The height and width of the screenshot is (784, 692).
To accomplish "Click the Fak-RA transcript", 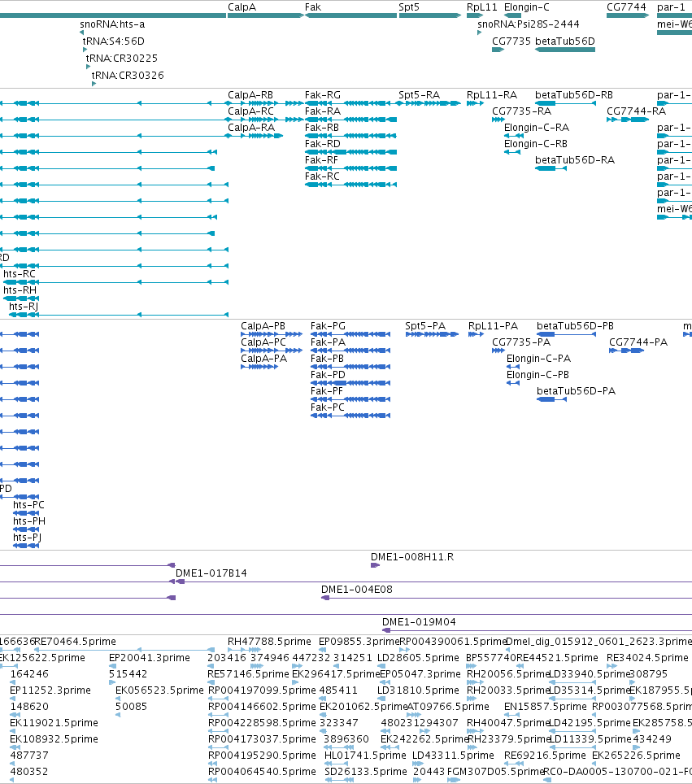I will [351, 120].
